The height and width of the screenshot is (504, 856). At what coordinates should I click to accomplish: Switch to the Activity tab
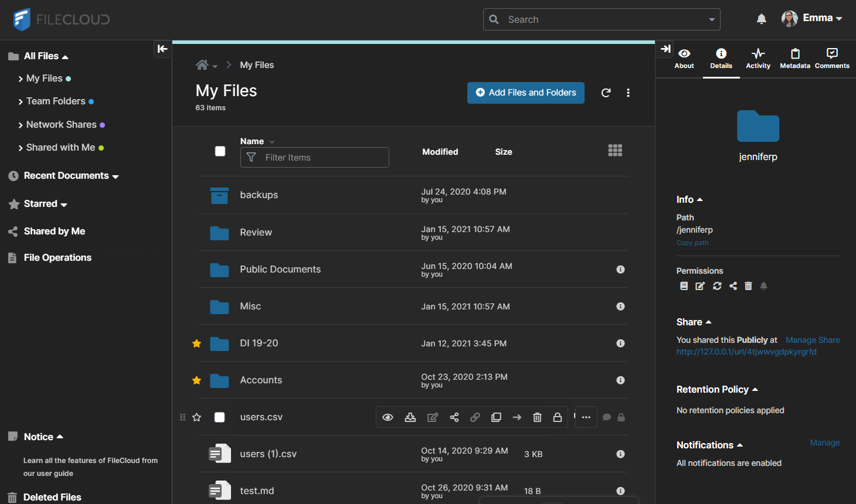tap(758, 59)
